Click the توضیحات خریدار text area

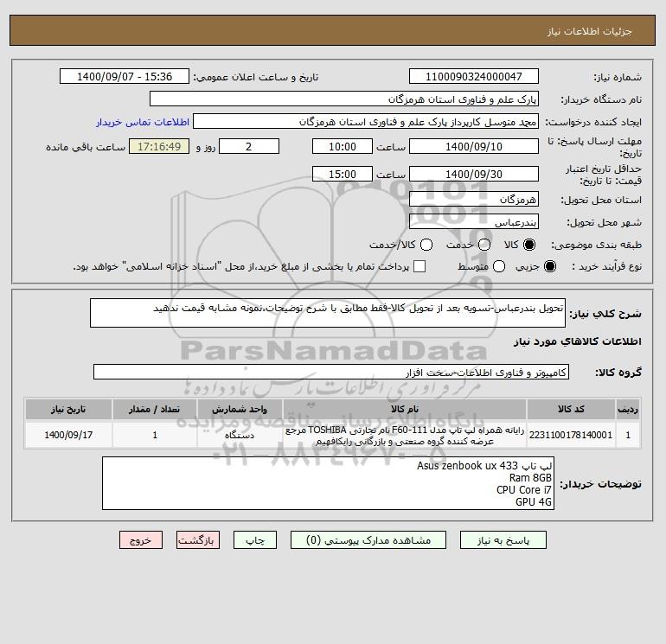click(328, 483)
